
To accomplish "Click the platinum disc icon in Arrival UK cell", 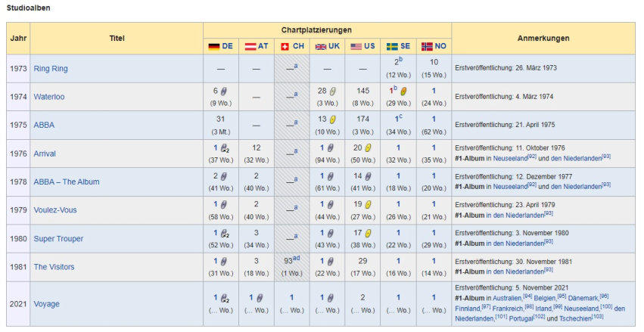I will tap(330, 148).
